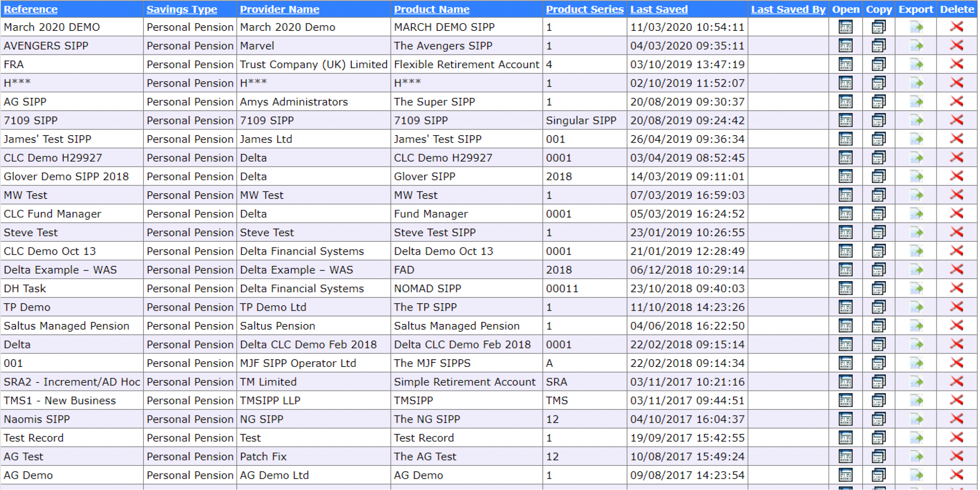This screenshot has height=490, width=980.
Task: Sort by Last Saved date header
Action: coord(659,9)
